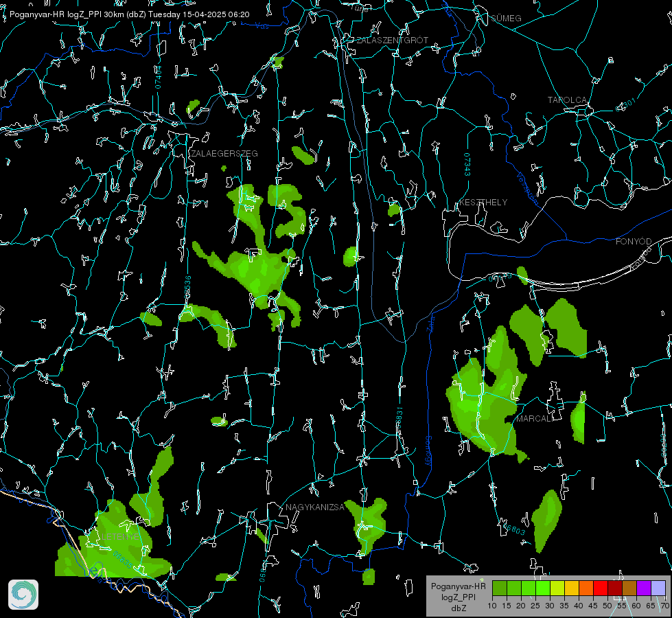This screenshot has width=672, height=618.
Task: Pick the 35–40 dBZ yellow swatch
Action: 572,588
